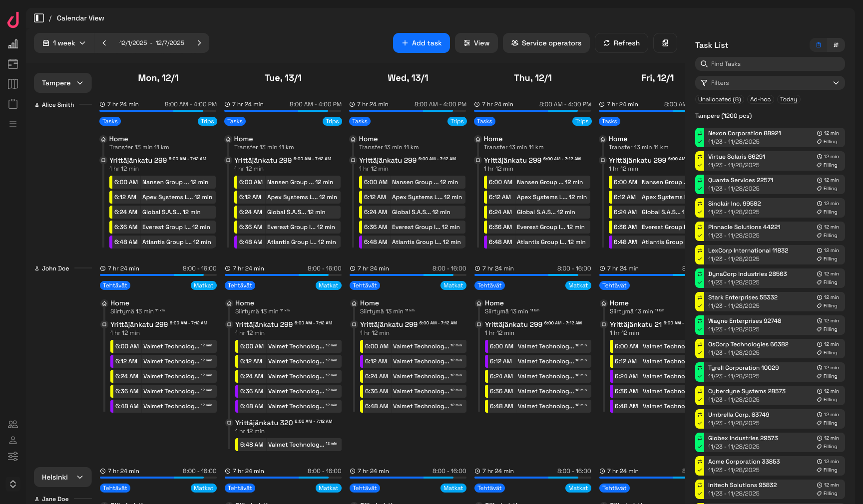863x504 pixels.
Task: Click the Add task button
Action: (x=421, y=43)
